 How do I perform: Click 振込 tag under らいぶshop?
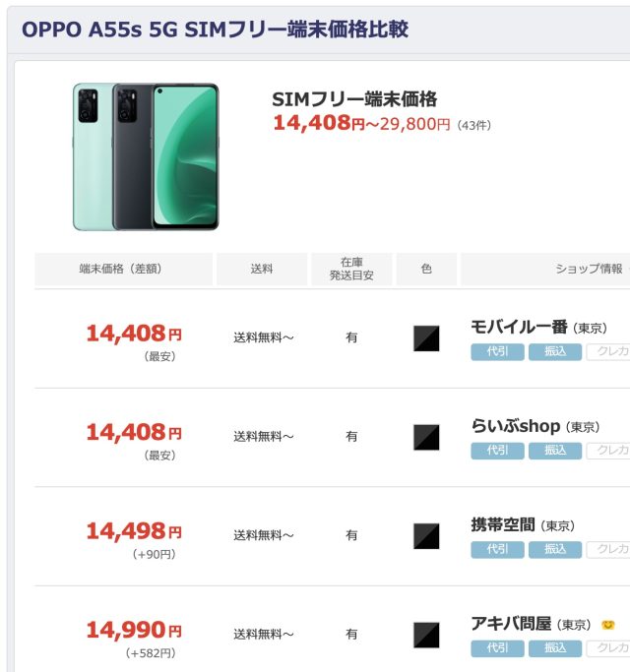pyautogui.click(x=555, y=451)
